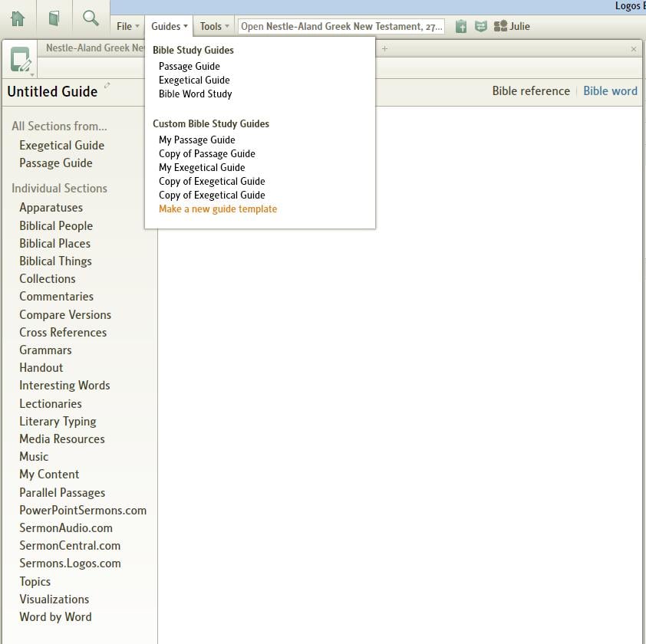Add the Visualizations section
The width and height of the screenshot is (646, 644).
pos(54,599)
